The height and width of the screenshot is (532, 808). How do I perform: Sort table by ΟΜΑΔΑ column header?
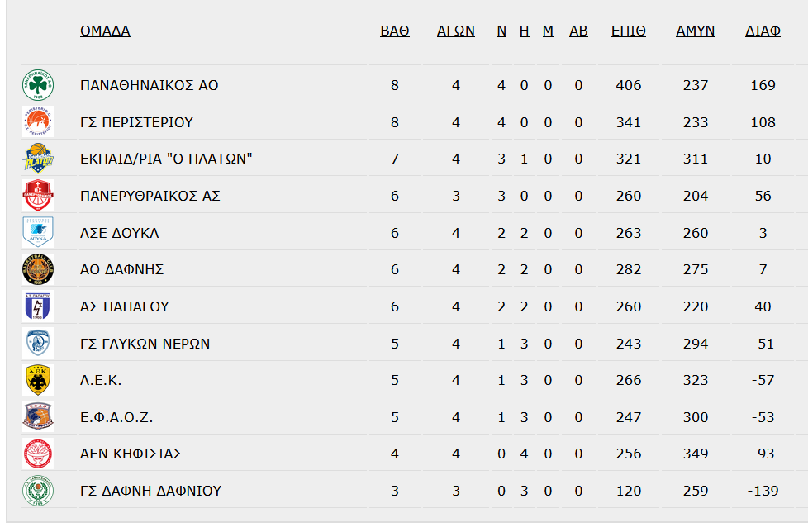pyautogui.click(x=105, y=31)
